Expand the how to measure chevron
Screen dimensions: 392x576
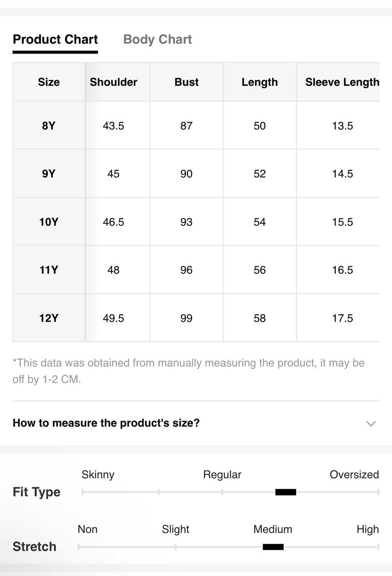[371, 424]
